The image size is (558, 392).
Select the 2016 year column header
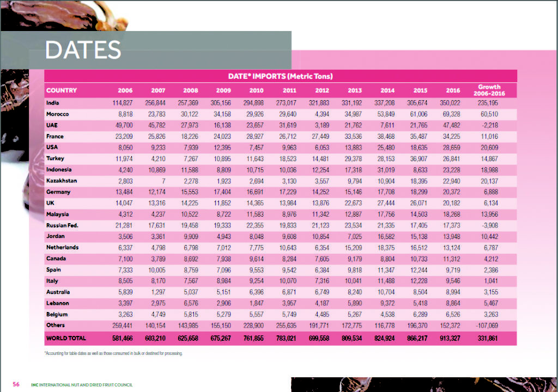[453, 90]
